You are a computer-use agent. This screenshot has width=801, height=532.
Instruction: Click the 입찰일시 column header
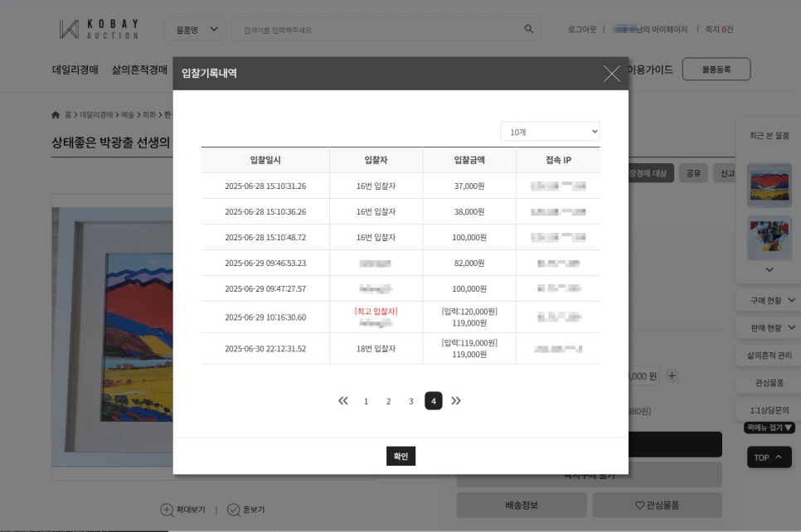tap(265, 160)
